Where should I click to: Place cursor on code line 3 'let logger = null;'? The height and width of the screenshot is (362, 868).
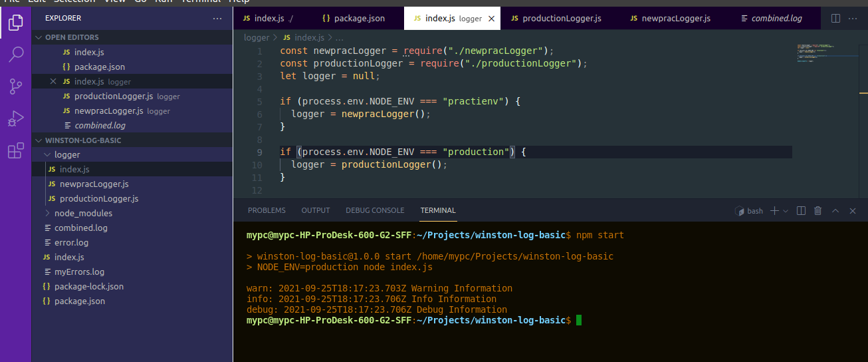tap(330, 76)
